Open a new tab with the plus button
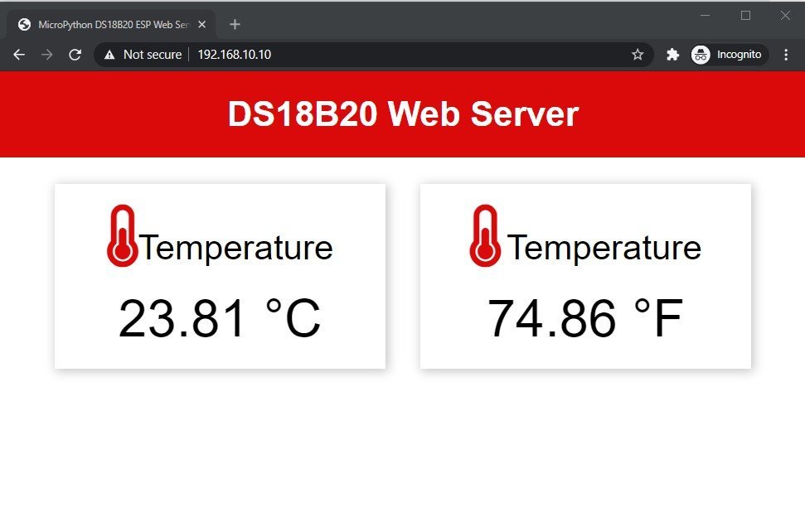The image size is (805, 532). pos(235,24)
